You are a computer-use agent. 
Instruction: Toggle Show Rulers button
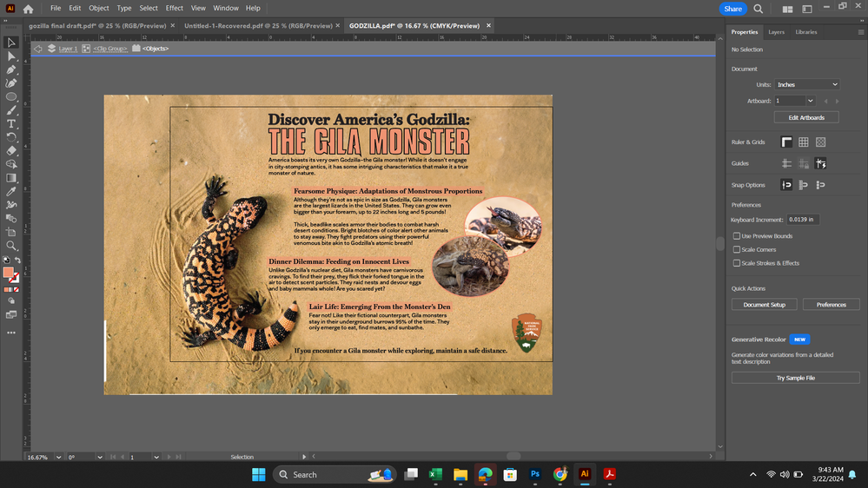coord(786,142)
